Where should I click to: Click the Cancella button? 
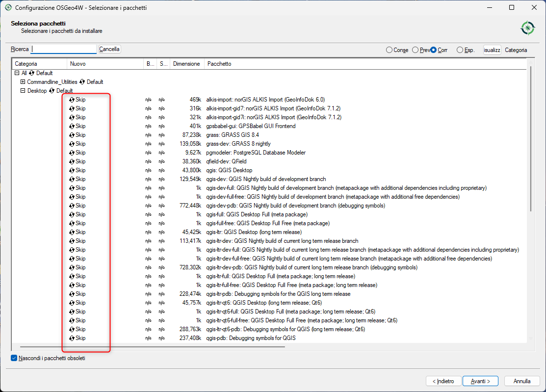point(109,49)
